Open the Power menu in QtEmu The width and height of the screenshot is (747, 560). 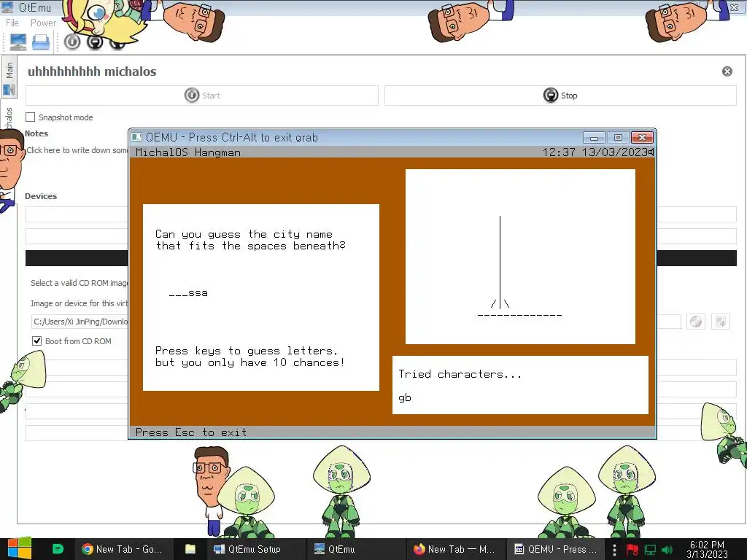(43, 23)
